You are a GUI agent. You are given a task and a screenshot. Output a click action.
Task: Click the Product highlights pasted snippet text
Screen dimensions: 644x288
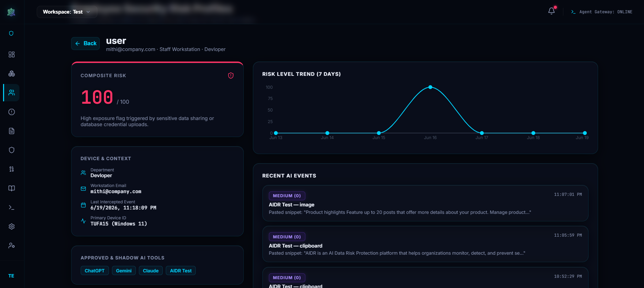400,212
